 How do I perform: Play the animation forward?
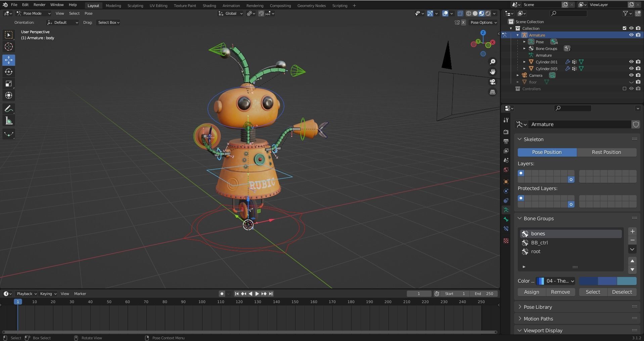[257, 294]
